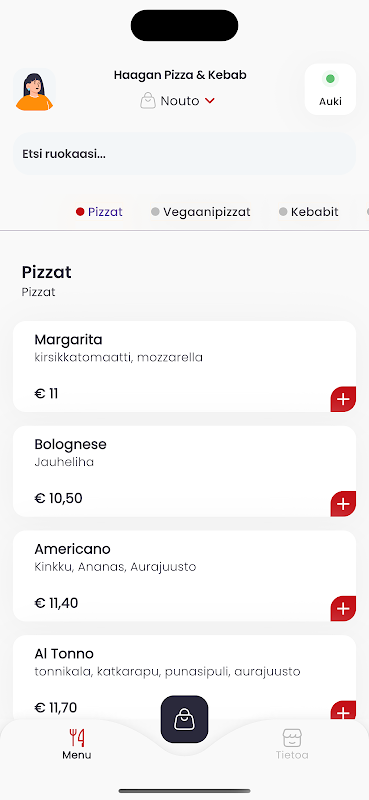Image resolution: width=369 pixels, height=800 pixels.
Task: Tap the Tietoa store icon
Action: click(292, 737)
